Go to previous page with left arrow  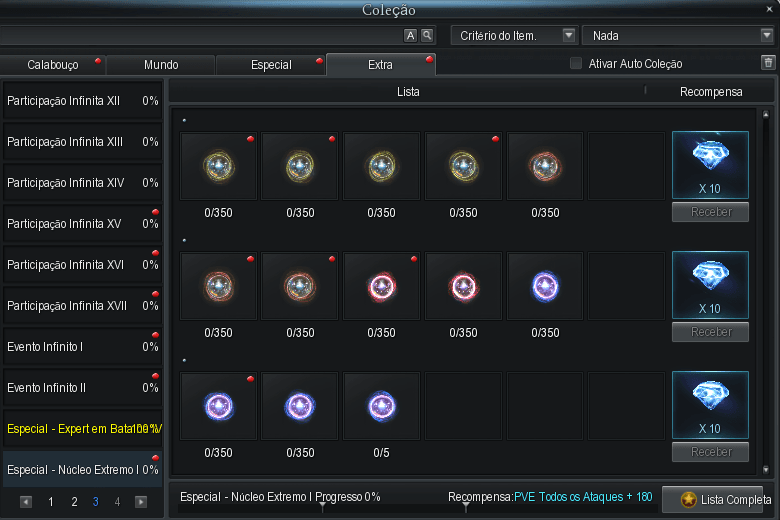point(26,502)
